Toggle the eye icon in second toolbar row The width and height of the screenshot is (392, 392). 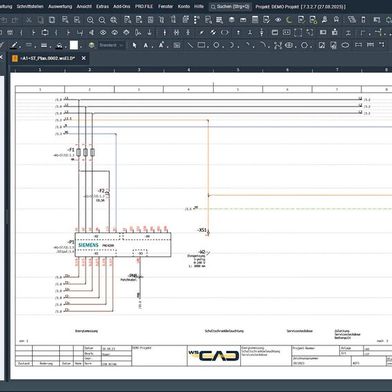coord(103,32)
